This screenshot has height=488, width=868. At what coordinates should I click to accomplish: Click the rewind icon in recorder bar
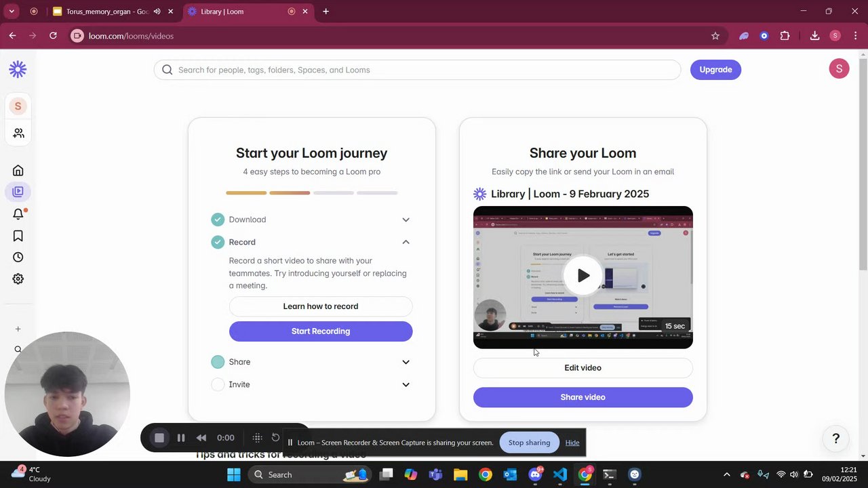[x=201, y=438]
